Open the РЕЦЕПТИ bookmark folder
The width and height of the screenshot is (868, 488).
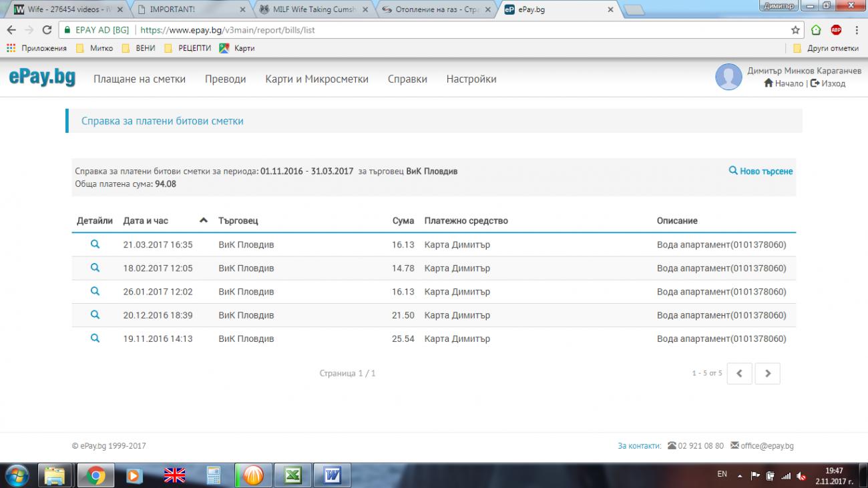click(188, 48)
